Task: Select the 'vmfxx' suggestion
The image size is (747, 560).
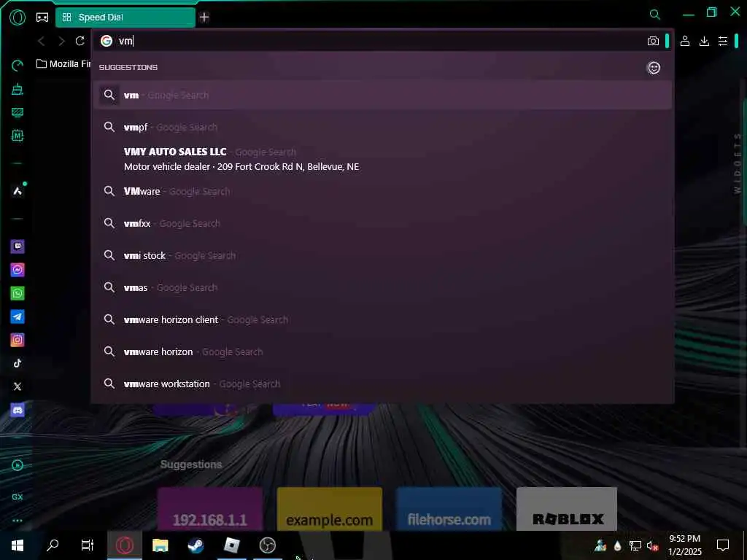Action: point(382,223)
